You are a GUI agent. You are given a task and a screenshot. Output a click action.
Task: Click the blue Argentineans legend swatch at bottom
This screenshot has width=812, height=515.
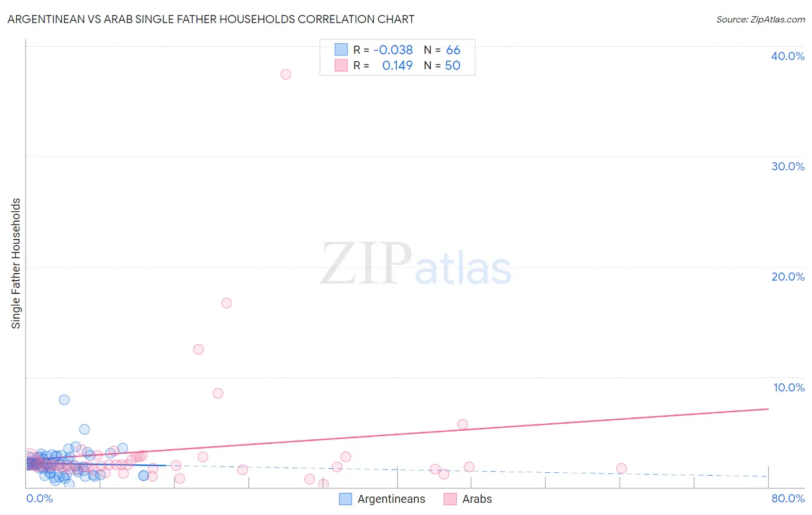(x=345, y=499)
